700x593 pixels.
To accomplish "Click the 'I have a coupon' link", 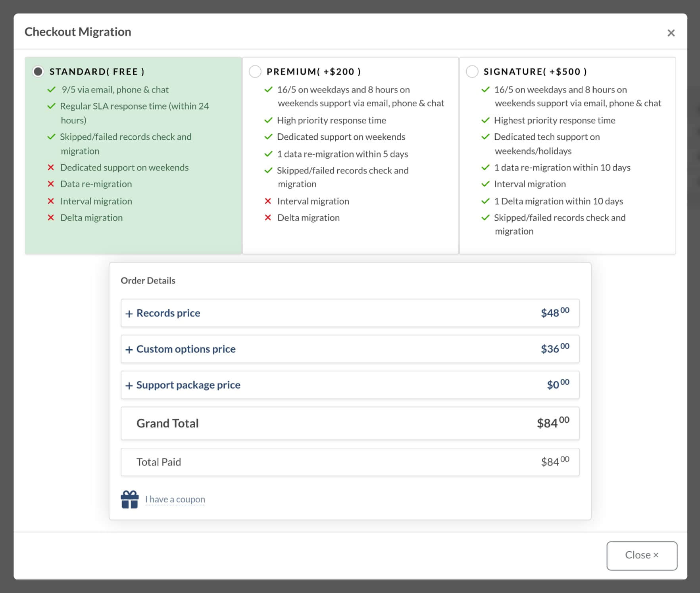I will pyautogui.click(x=175, y=499).
